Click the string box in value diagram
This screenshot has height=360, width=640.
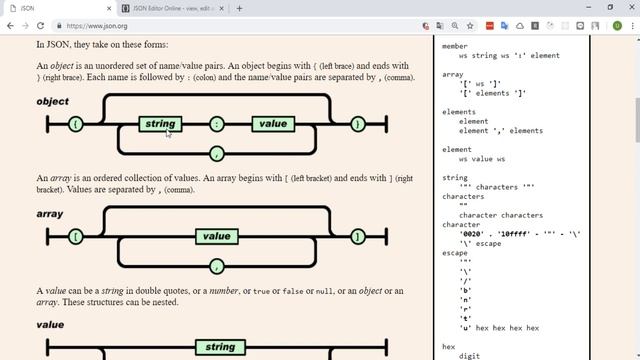220,347
